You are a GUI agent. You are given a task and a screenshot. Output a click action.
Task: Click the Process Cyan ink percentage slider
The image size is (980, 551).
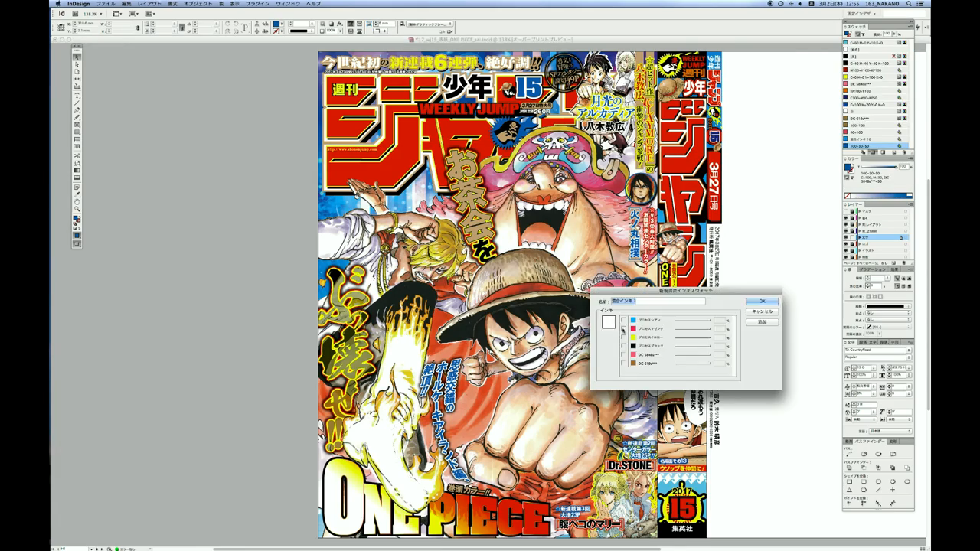coord(693,320)
